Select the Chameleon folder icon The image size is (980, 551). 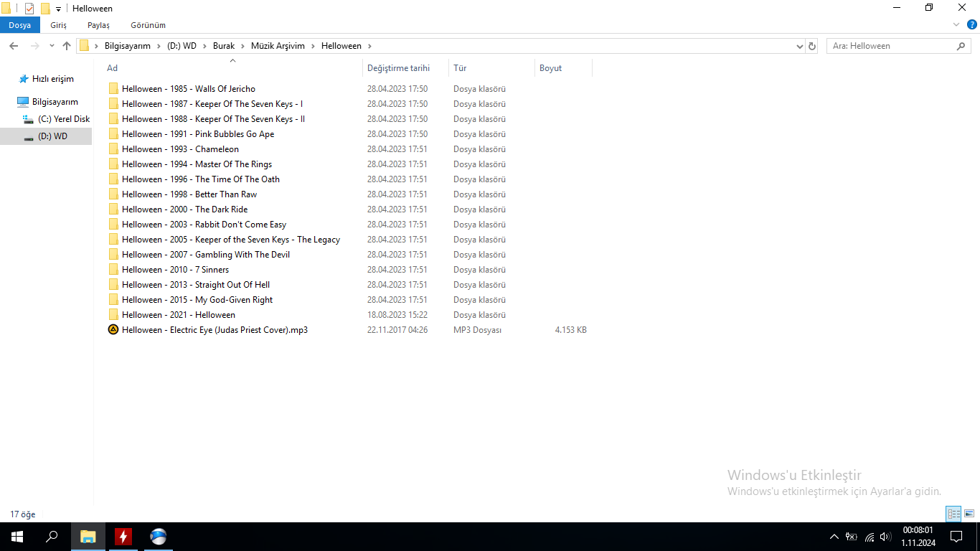tap(113, 149)
